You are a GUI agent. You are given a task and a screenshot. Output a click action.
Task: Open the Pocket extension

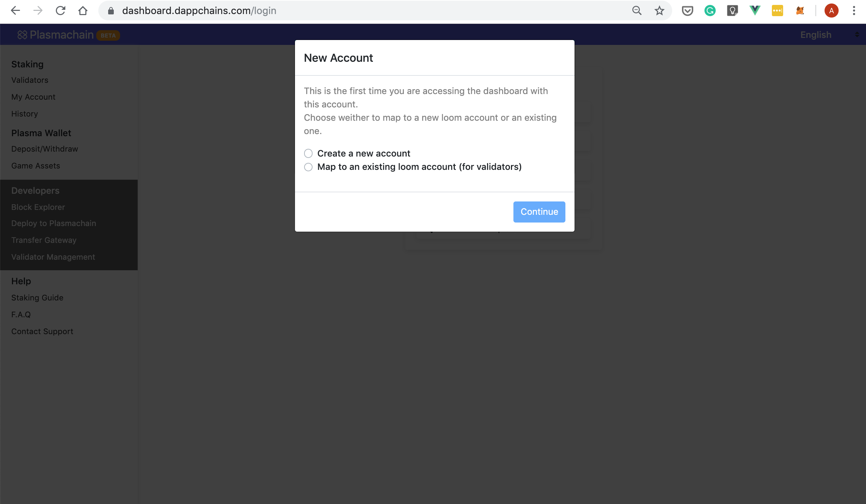click(x=687, y=11)
